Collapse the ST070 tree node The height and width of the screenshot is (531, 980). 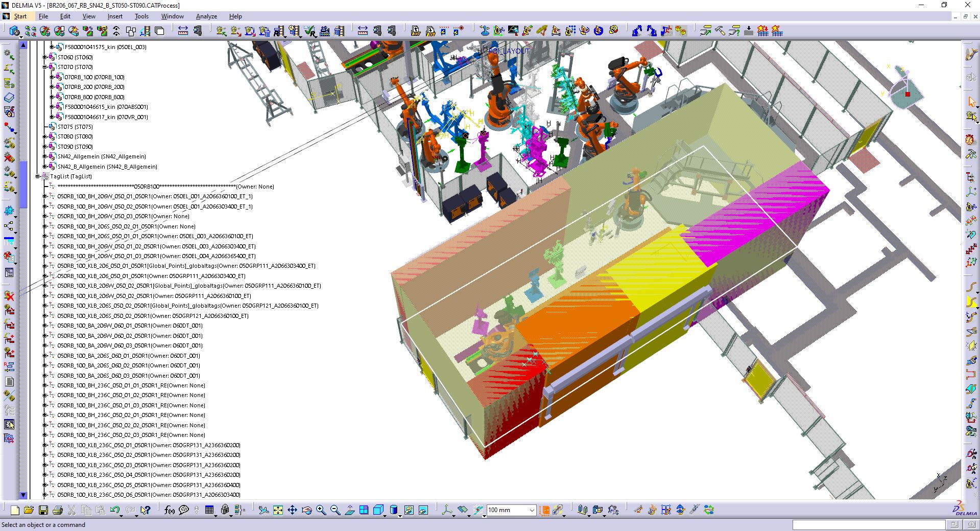[x=45, y=67]
